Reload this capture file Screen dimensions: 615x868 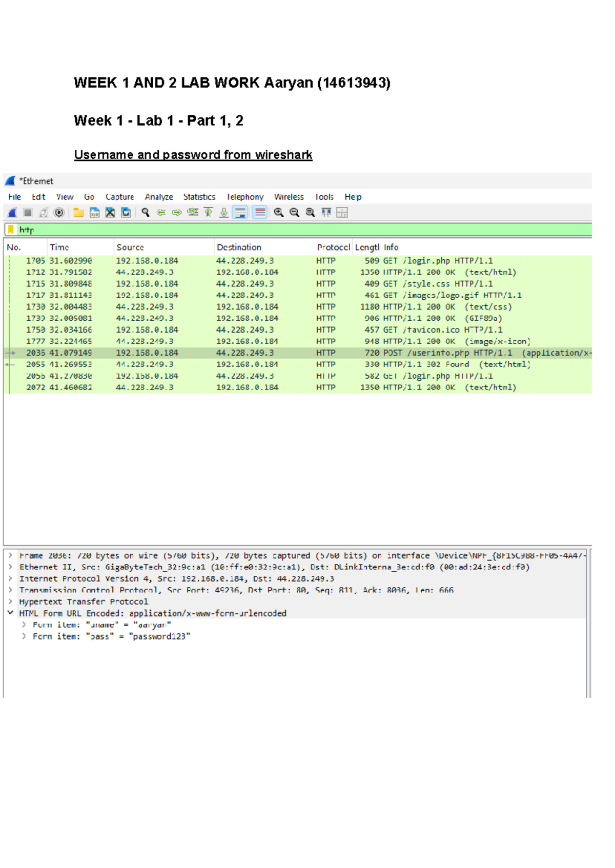126,213
